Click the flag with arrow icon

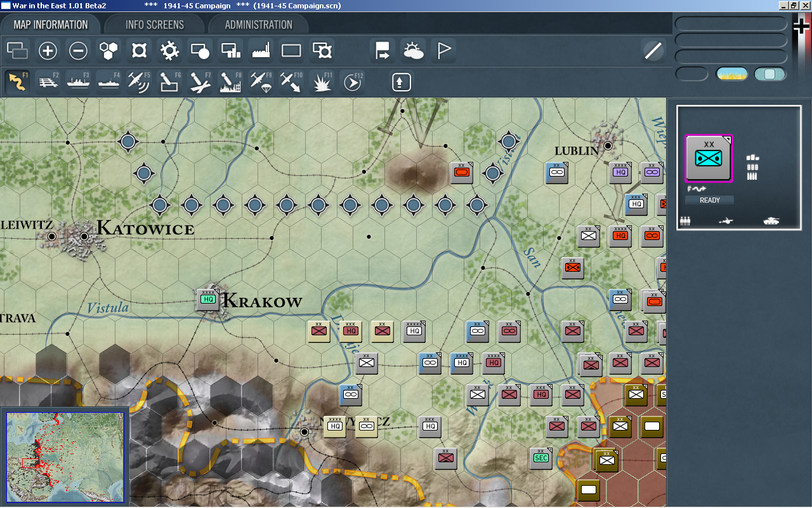[x=383, y=50]
